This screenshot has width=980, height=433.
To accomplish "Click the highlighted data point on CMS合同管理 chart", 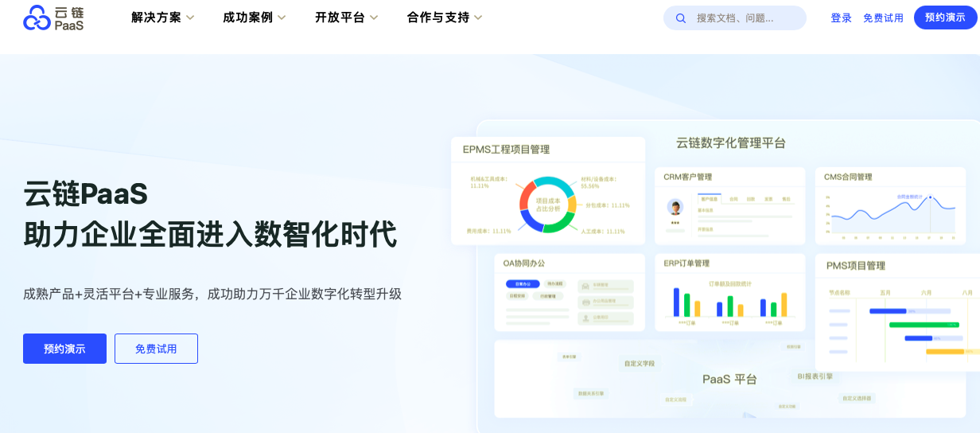I will [x=930, y=197].
